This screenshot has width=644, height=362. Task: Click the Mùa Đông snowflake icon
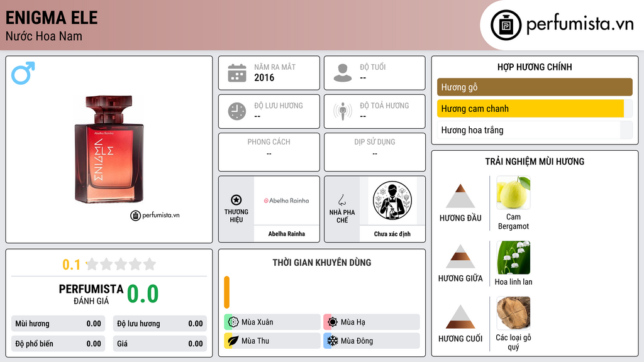coord(333,341)
